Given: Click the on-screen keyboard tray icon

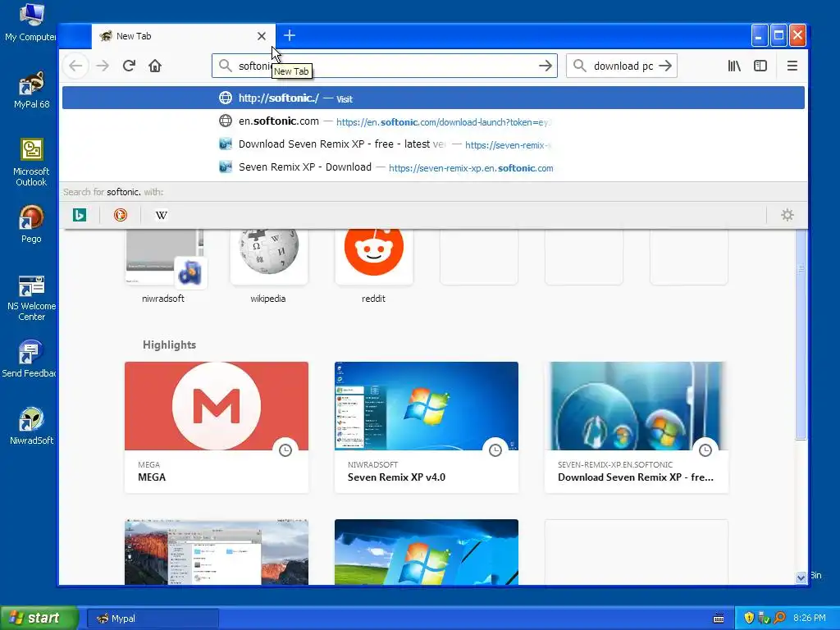Looking at the screenshot, I should pos(719,619).
